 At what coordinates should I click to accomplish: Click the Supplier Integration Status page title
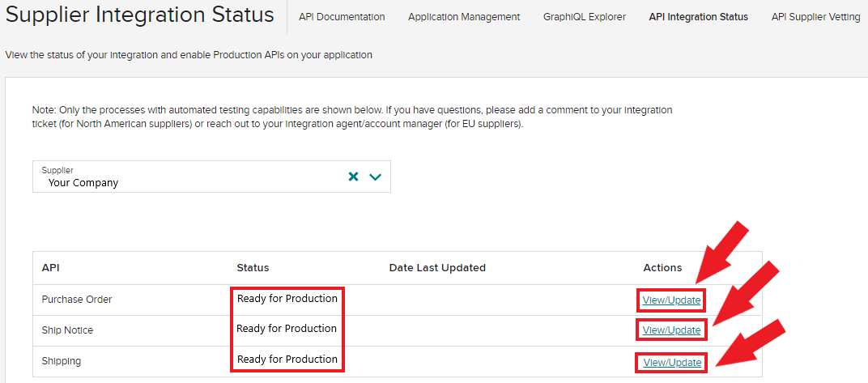pos(140,15)
